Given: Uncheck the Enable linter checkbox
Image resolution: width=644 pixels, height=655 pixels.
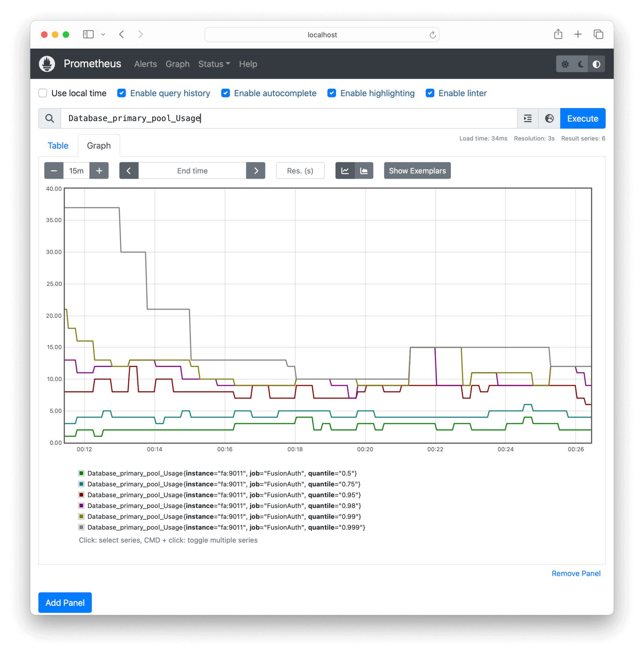Looking at the screenshot, I should (x=430, y=93).
